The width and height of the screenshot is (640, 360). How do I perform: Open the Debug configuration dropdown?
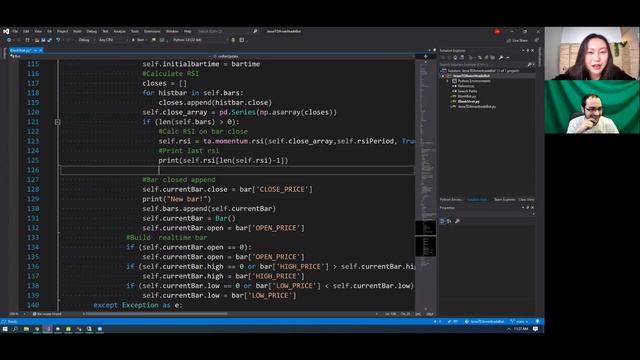[x=86, y=40]
